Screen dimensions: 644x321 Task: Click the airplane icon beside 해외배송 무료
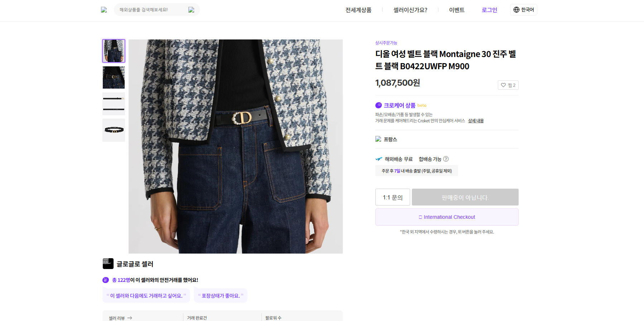click(x=379, y=159)
